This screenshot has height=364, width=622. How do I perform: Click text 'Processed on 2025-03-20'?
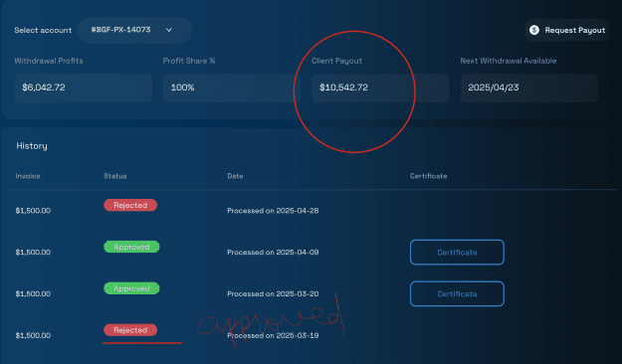tap(273, 293)
